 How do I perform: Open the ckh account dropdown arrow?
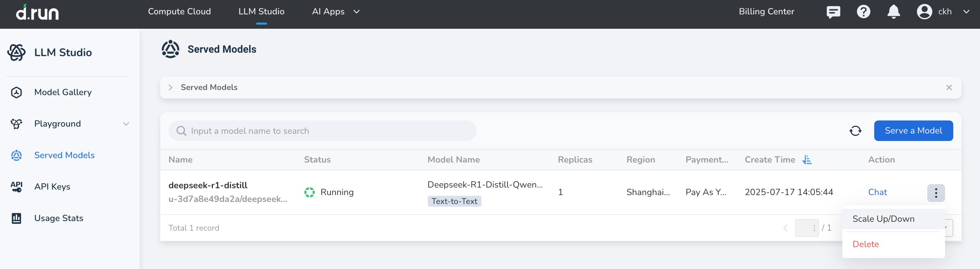click(966, 12)
